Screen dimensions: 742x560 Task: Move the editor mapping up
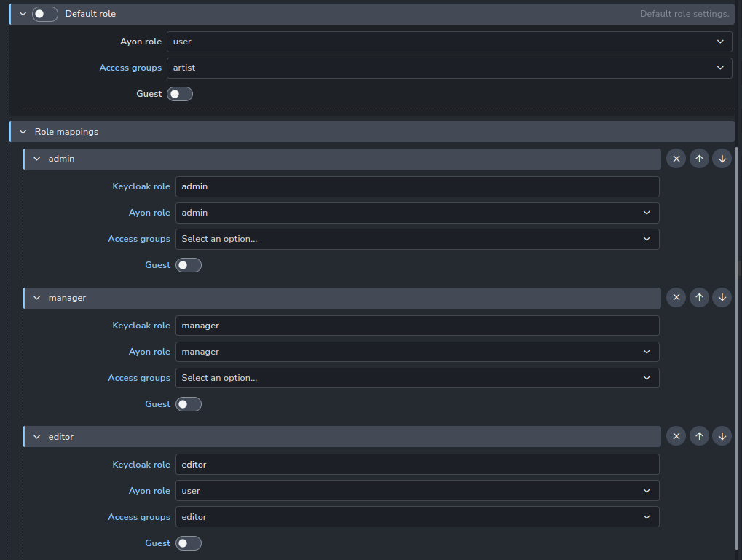coord(699,435)
